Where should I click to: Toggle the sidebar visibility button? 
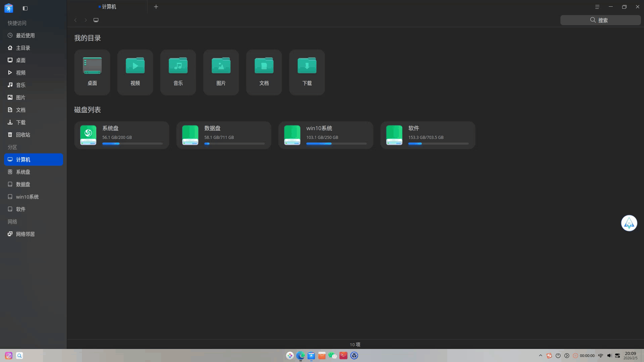tap(25, 8)
